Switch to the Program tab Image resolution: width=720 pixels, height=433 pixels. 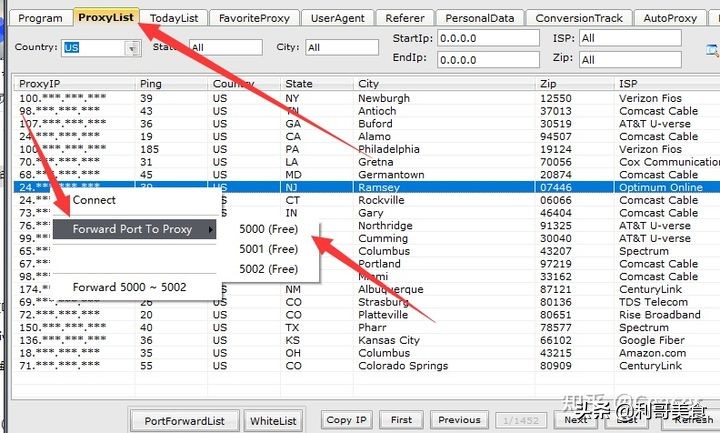(x=40, y=18)
